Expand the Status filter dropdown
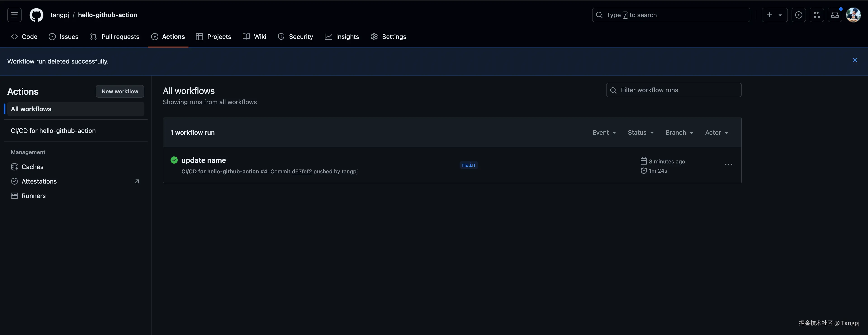Image resolution: width=868 pixels, height=335 pixels. pos(640,133)
